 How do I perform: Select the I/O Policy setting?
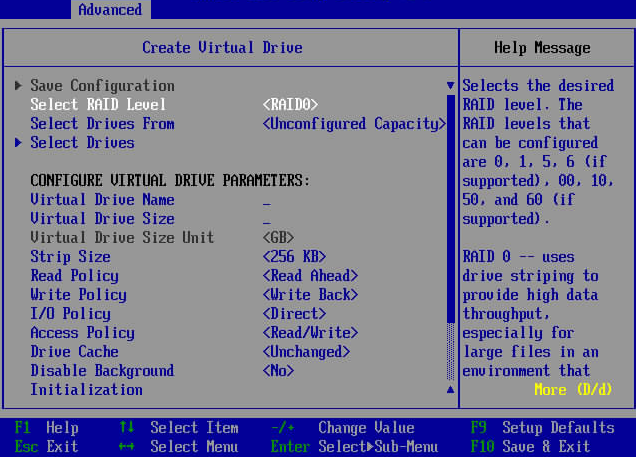click(x=70, y=314)
